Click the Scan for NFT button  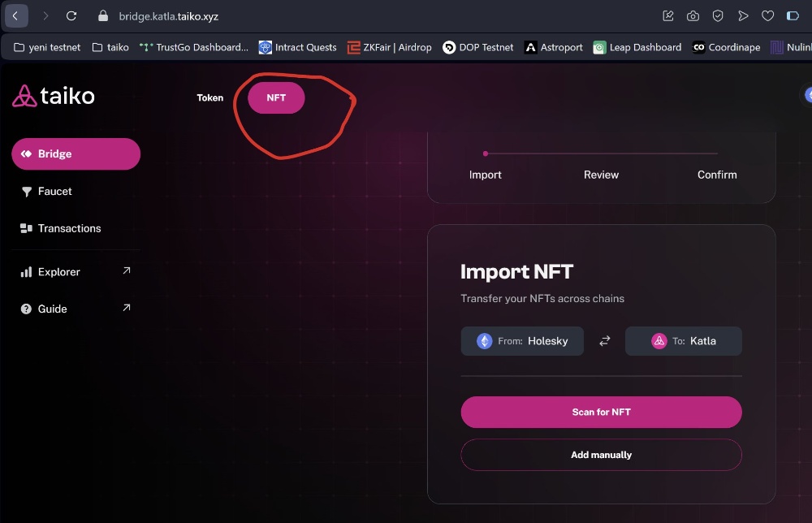click(601, 413)
